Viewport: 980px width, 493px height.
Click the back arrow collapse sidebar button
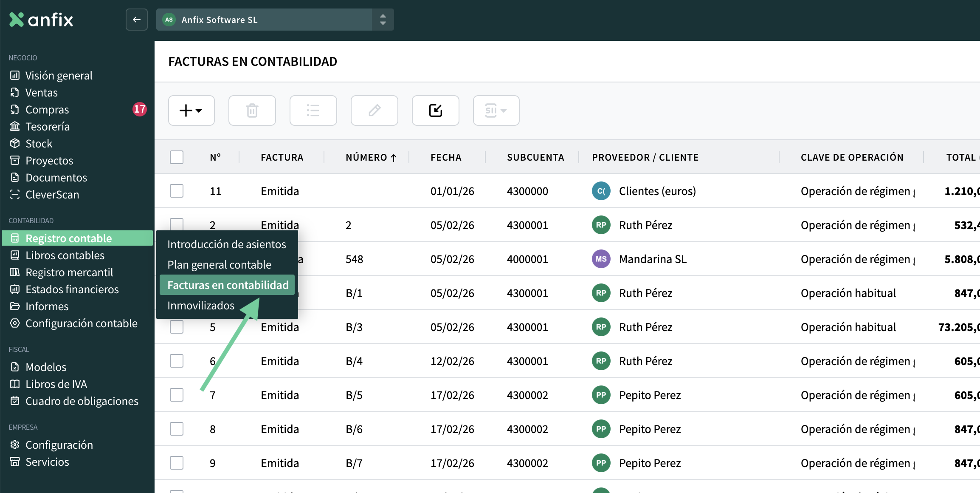pos(136,20)
